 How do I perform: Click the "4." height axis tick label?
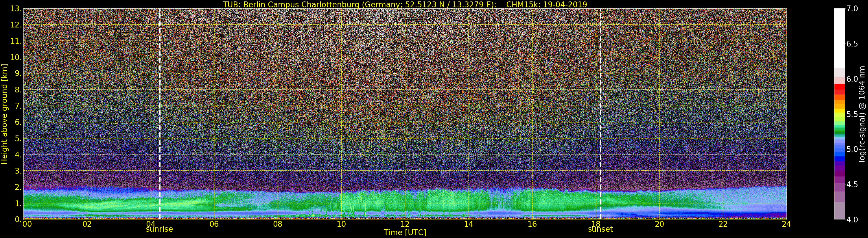click(18, 155)
